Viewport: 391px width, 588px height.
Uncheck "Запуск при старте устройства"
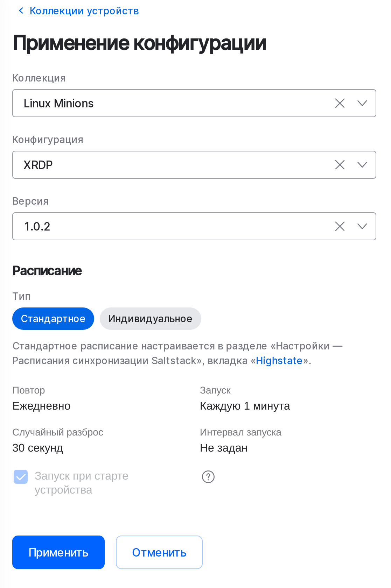click(20, 476)
